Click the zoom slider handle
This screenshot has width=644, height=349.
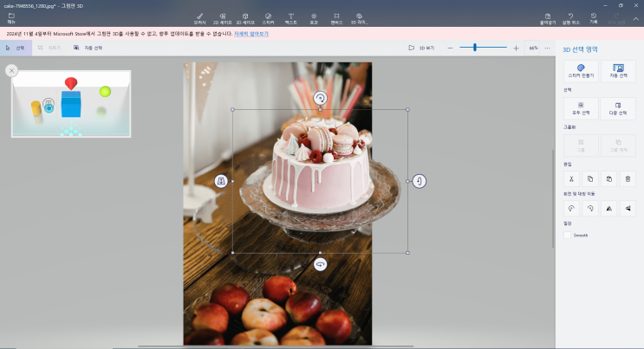[x=475, y=48]
